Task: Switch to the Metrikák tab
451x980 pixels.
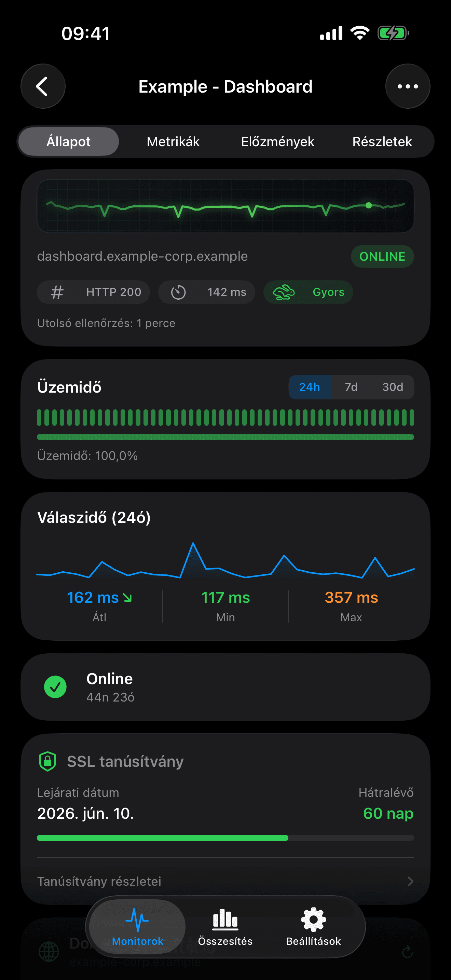Action: click(x=173, y=141)
